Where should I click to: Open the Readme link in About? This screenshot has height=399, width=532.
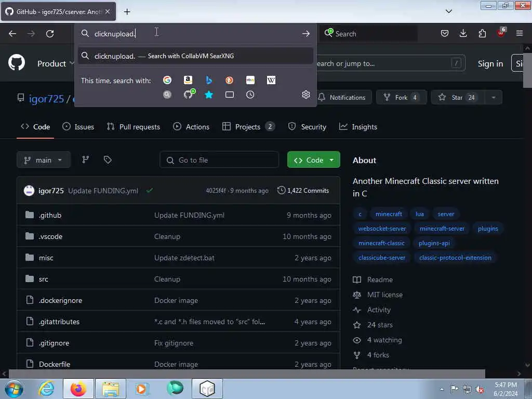coord(380,280)
